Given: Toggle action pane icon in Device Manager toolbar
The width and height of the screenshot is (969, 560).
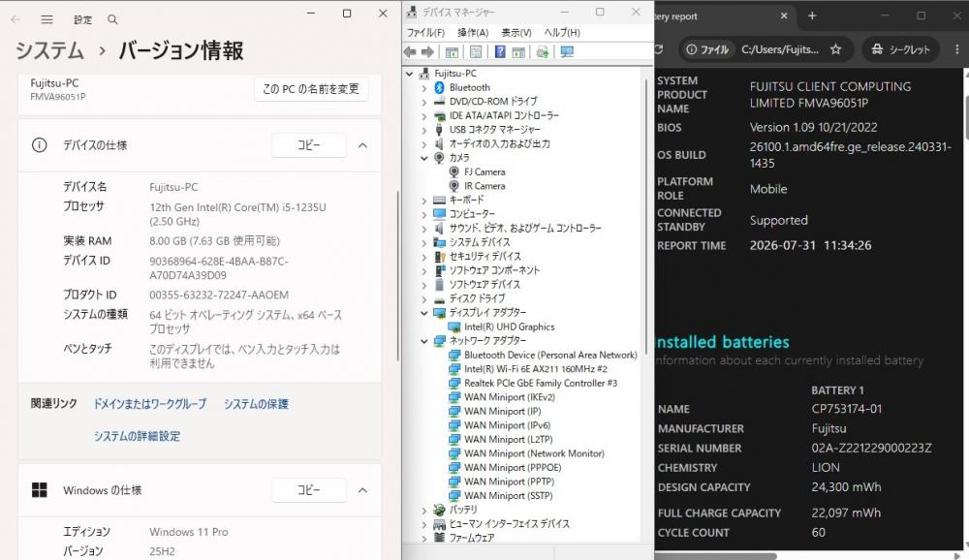Looking at the screenshot, I should pyautogui.click(x=518, y=52).
